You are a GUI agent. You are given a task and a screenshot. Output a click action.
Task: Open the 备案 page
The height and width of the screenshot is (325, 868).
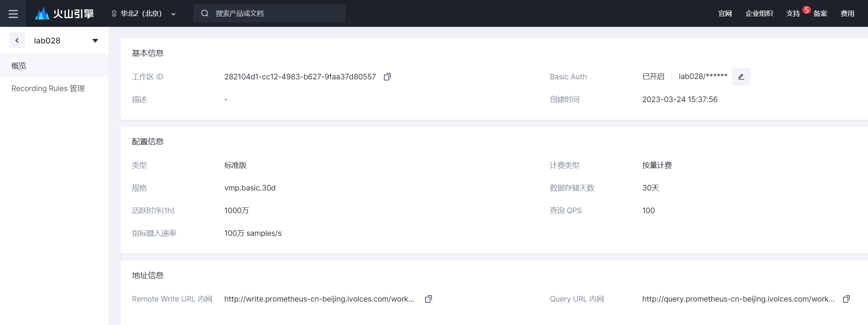[820, 14]
